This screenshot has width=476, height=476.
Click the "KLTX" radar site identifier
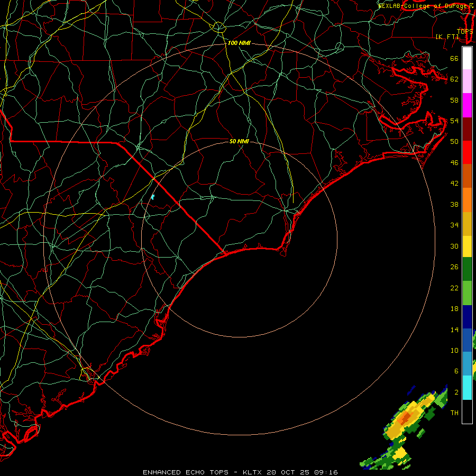point(253,472)
